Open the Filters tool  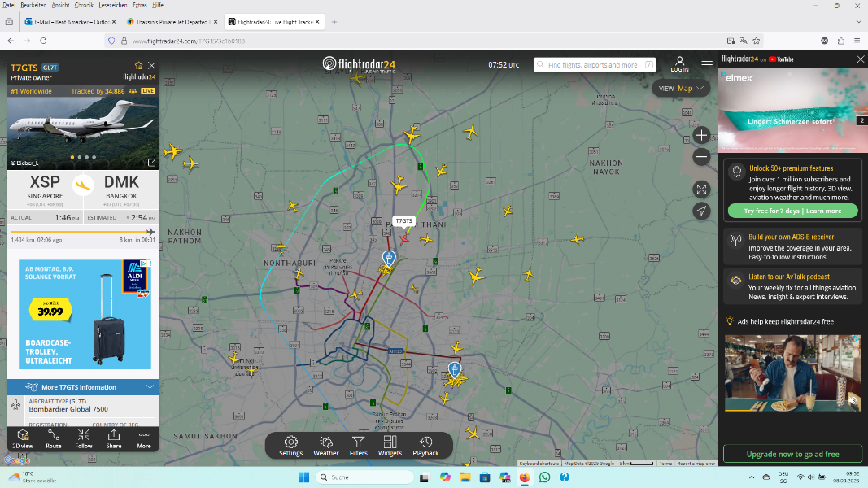tap(358, 445)
